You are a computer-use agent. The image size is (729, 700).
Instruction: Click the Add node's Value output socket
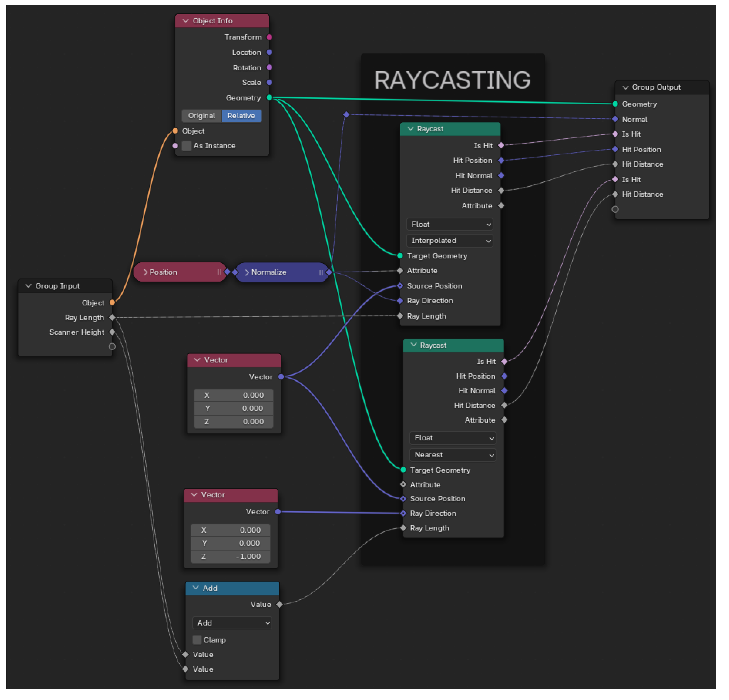point(279,604)
